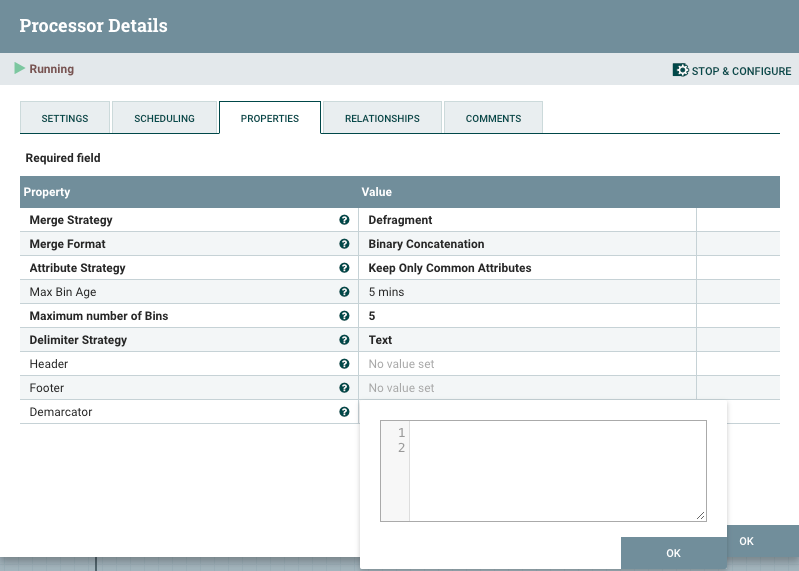Click help icon for Merge Strategy

click(344, 220)
